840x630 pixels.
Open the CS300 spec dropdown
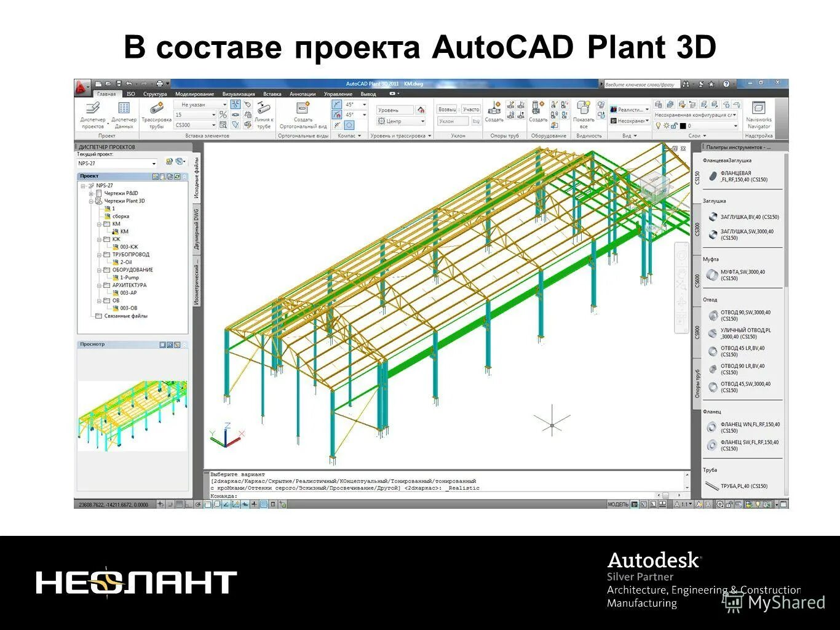click(x=196, y=125)
